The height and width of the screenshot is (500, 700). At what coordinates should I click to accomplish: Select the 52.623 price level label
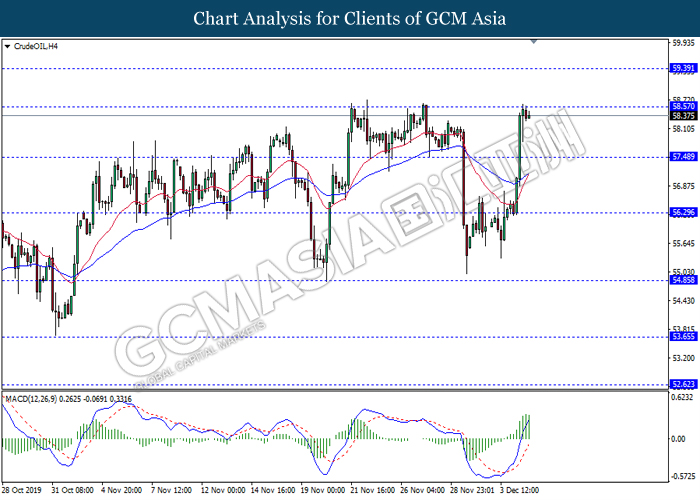(683, 384)
